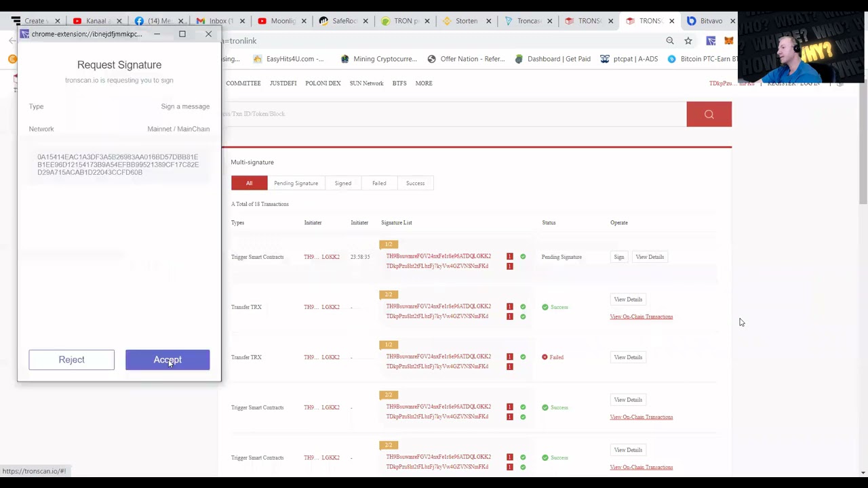The image size is (868, 488).
Task: Switch to the Storten browser tab
Action: 466,21
